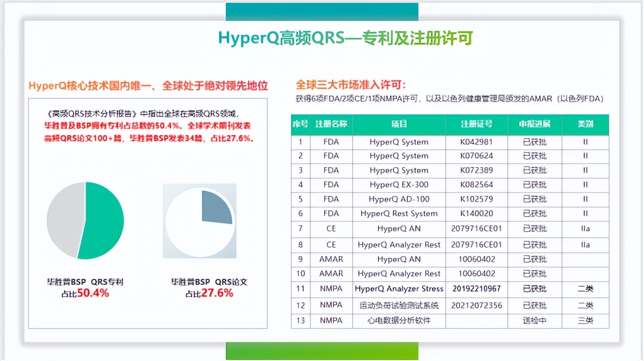Select registration number 20192210967
Viewport: 644px width, 361px height.
476,289
